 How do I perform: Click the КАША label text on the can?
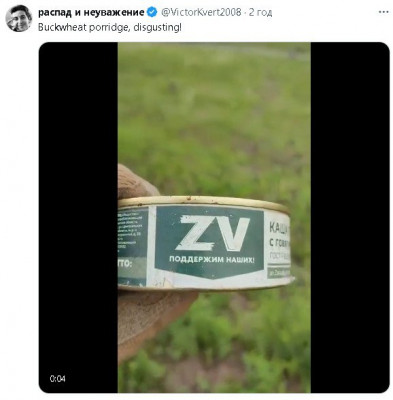click(279, 228)
